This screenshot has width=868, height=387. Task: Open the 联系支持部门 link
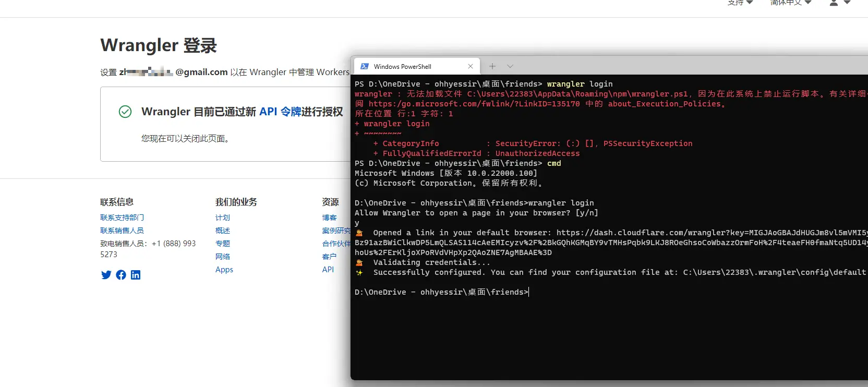(122, 217)
